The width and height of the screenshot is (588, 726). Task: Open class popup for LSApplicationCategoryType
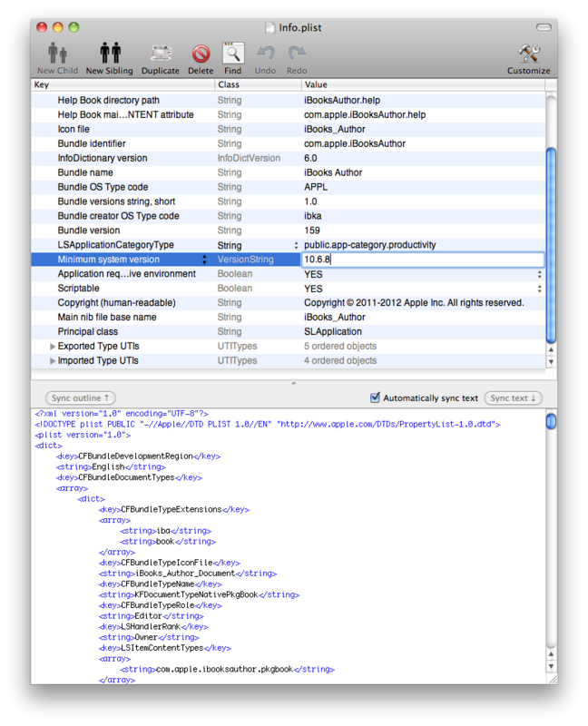click(x=296, y=245)
